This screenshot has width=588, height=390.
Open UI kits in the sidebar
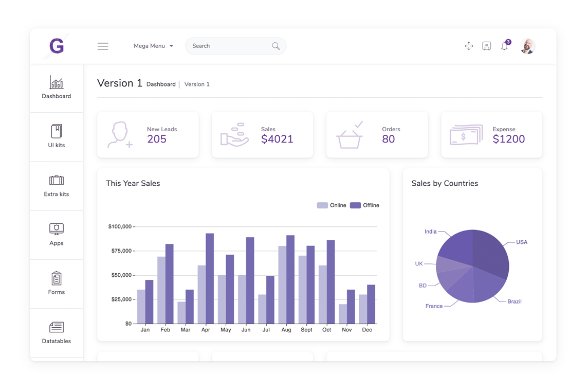tap(56, 136)
